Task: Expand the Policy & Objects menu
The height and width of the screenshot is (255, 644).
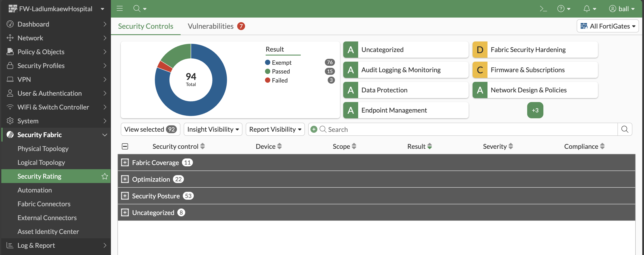Action: point(56,52)
